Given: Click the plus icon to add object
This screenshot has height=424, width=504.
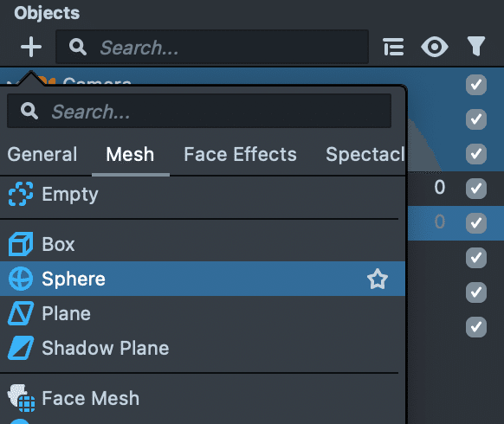Looking at the screenshot, I should coord(31,47).
